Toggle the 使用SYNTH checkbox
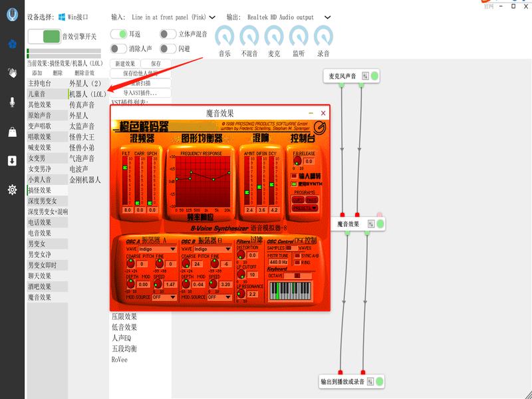 294,184
